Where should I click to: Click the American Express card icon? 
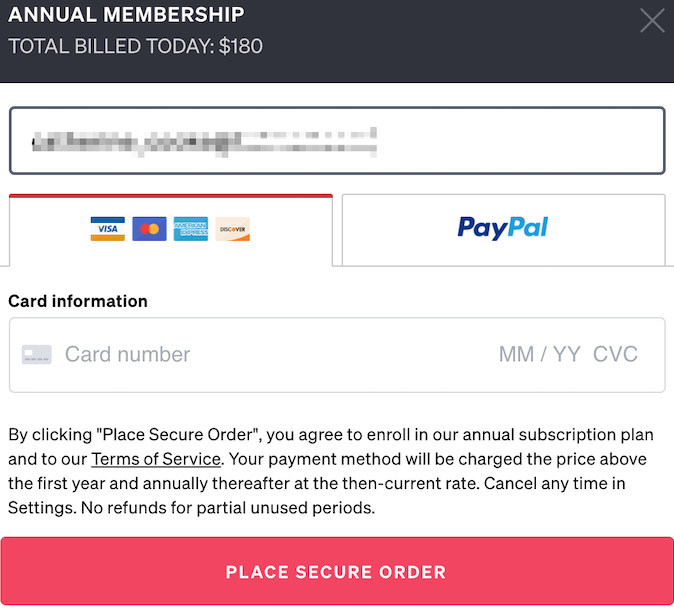(191, 229)
